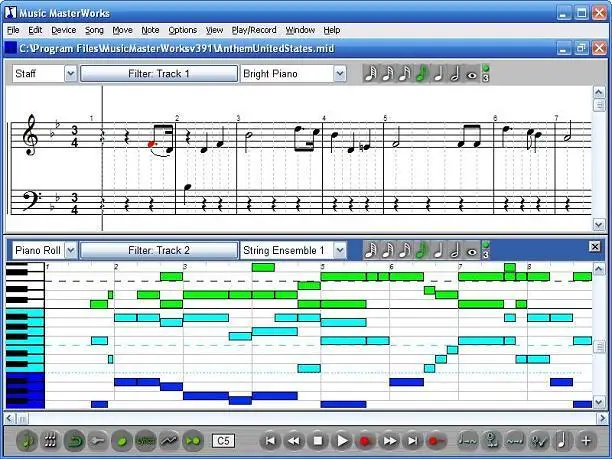Close the Piano Roll pane with X
Screen dimensions: 612x459
(594, 246)
